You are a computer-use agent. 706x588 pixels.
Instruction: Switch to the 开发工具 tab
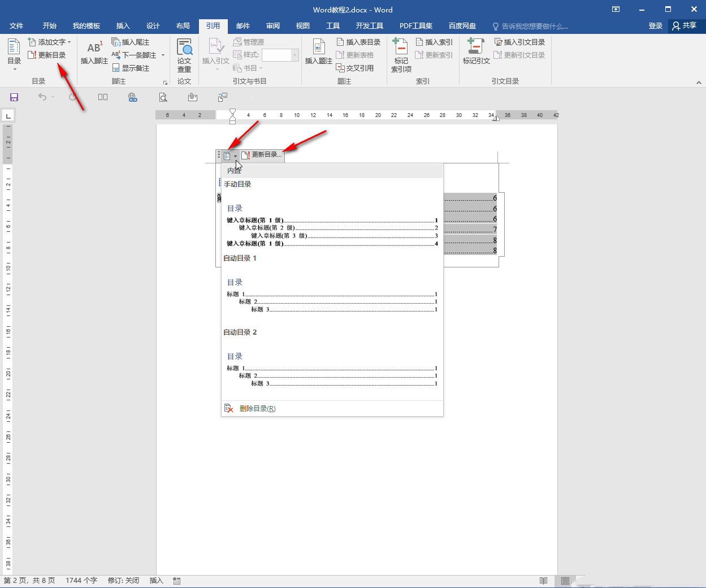[370, 26]
